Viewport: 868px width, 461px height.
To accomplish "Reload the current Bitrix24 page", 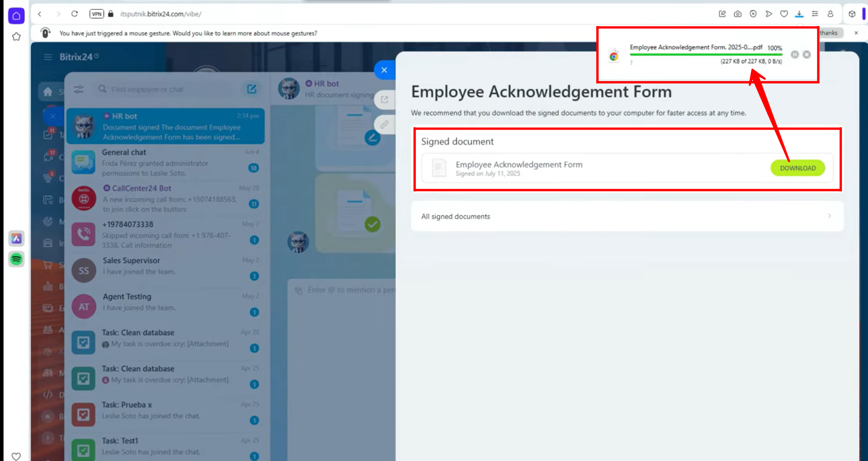I will (x=75, y=14).
